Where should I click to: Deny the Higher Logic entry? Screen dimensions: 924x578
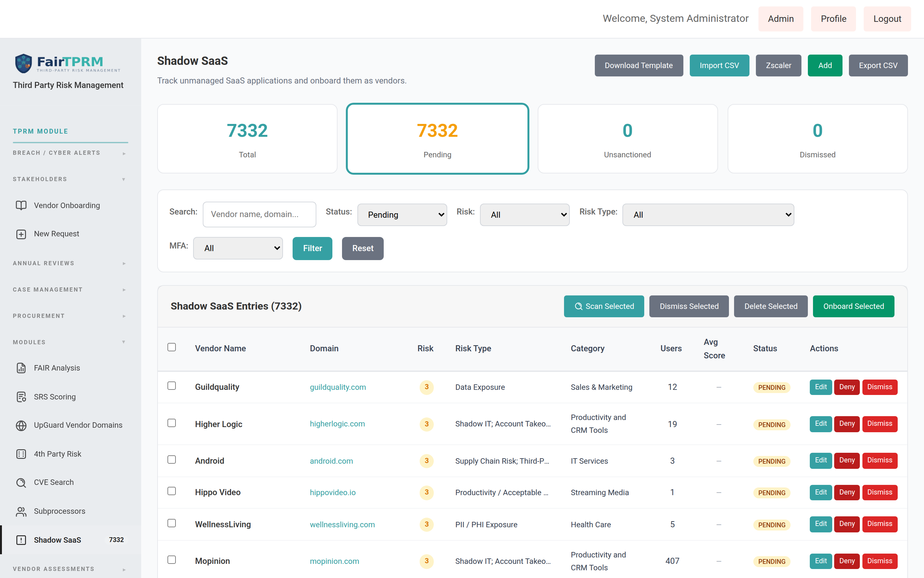point(846,424)
